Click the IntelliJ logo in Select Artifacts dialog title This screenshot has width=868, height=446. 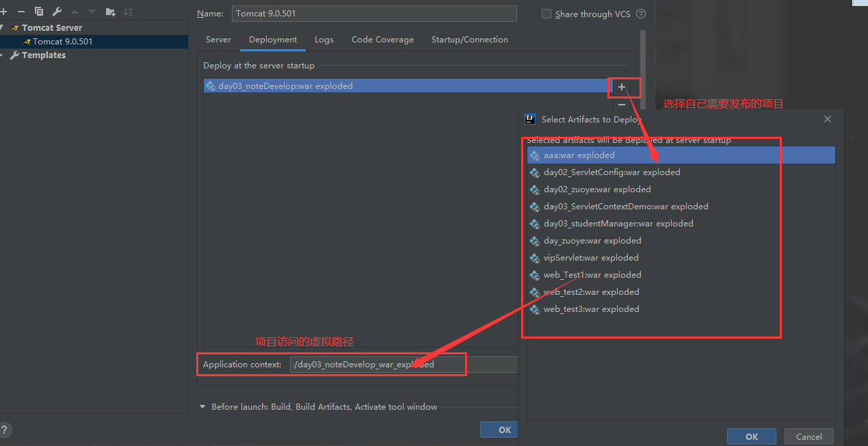click(530, 119)
